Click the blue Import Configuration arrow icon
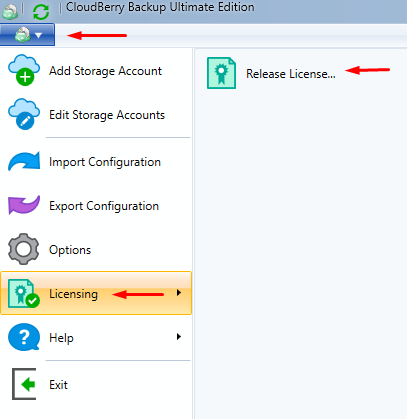Screen dimensions: 407x419 (x=24, y=162)
